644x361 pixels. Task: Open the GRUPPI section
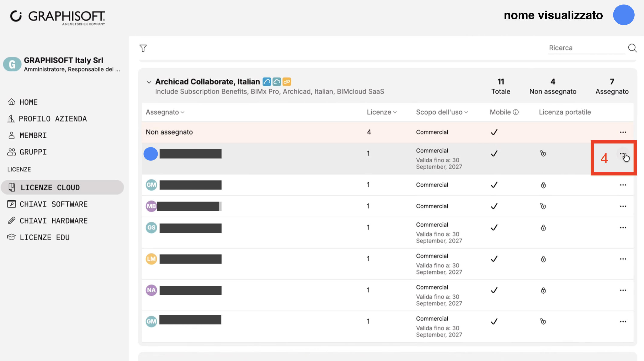27,152
